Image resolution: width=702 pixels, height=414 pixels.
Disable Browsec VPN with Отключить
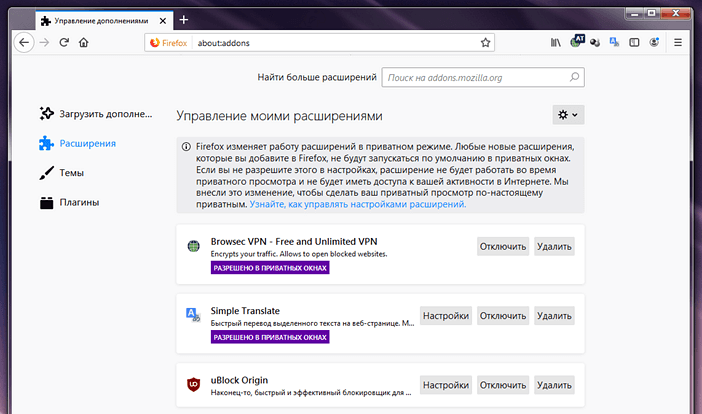click(x=503, y=247)
